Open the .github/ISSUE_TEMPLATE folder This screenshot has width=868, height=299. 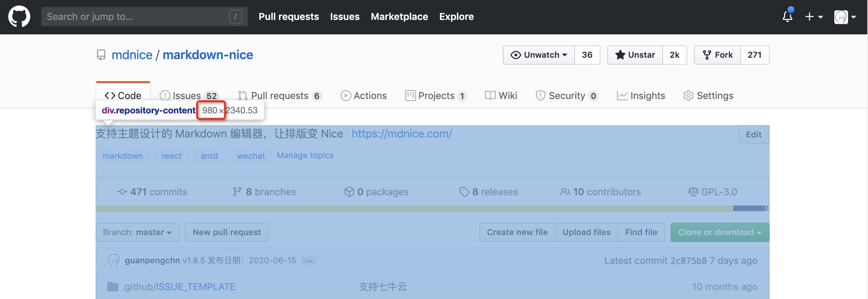click(179, 287)
